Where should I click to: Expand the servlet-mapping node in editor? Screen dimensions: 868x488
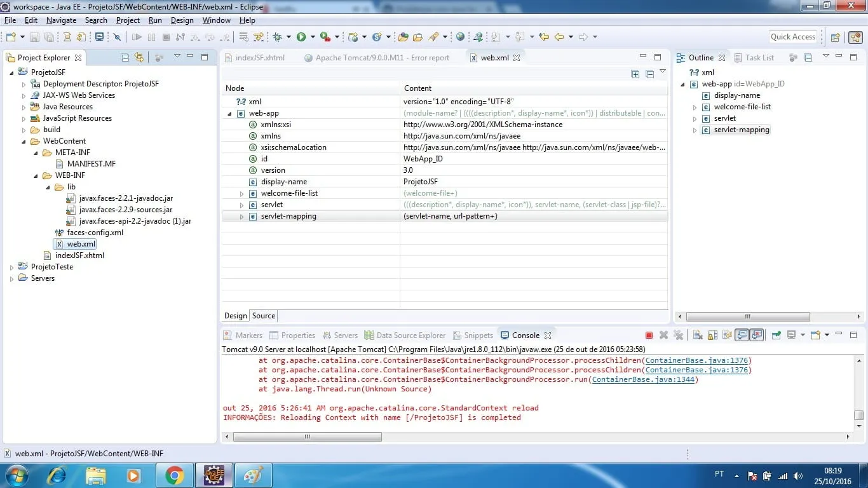pyautogui.click(x=241, y=217)
